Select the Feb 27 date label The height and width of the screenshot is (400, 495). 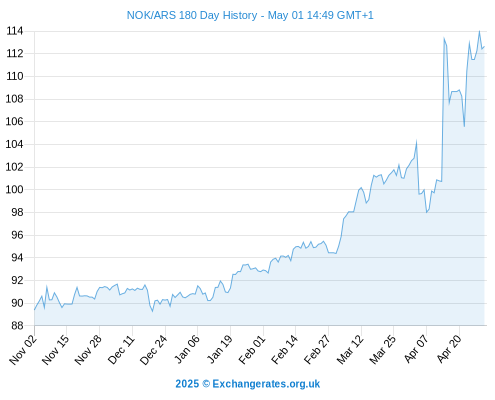tap(317, 349)
